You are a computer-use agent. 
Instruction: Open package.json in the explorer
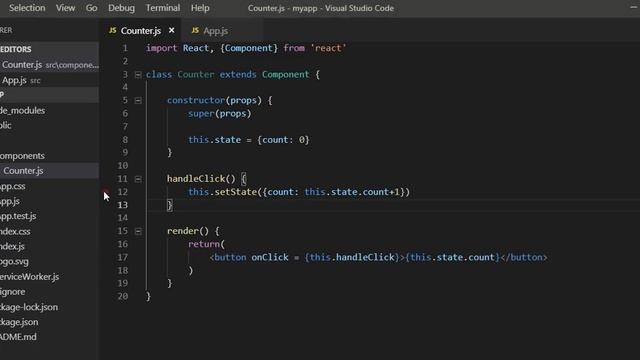click(19, 322)
